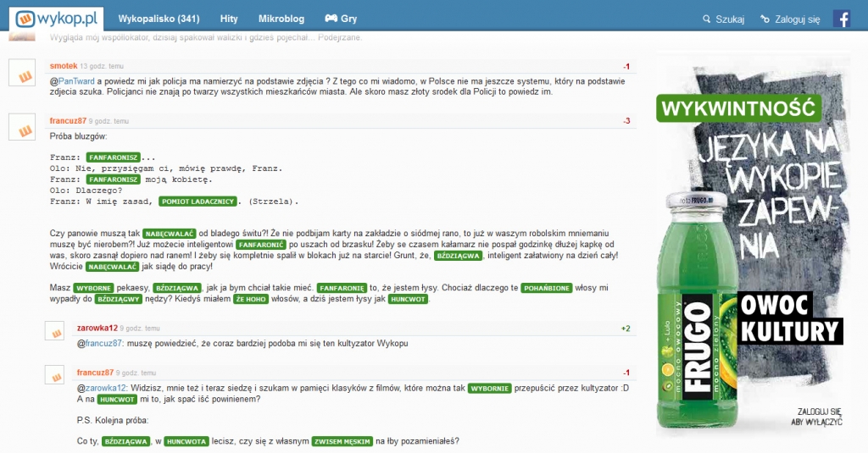Open zarowka12's profile username link

click(x=97, y=328)
